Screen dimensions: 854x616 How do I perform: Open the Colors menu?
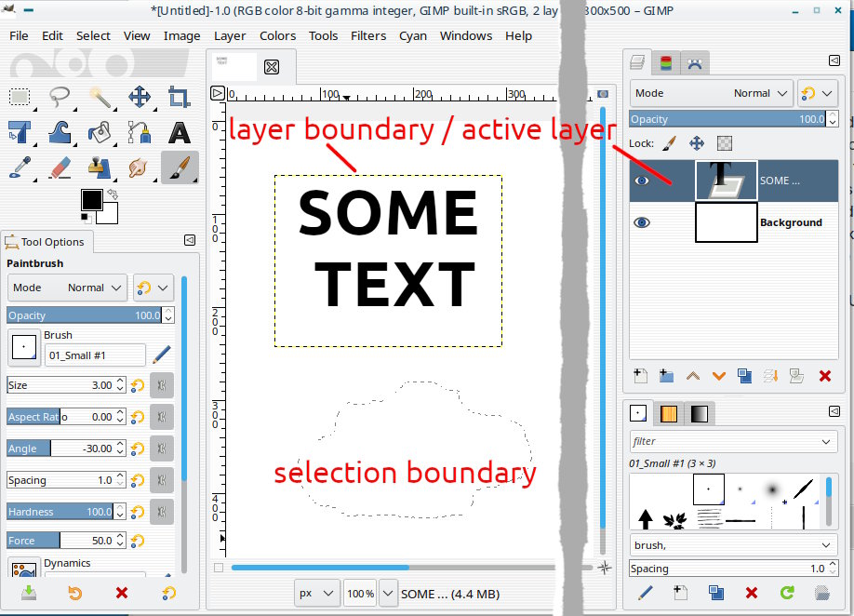click(277, 35)
